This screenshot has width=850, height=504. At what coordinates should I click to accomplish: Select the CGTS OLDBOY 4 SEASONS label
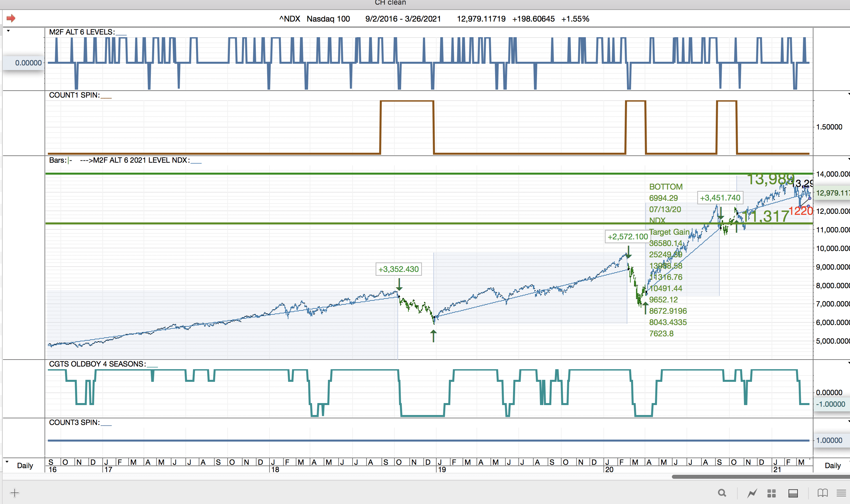(x=97, y=364)
